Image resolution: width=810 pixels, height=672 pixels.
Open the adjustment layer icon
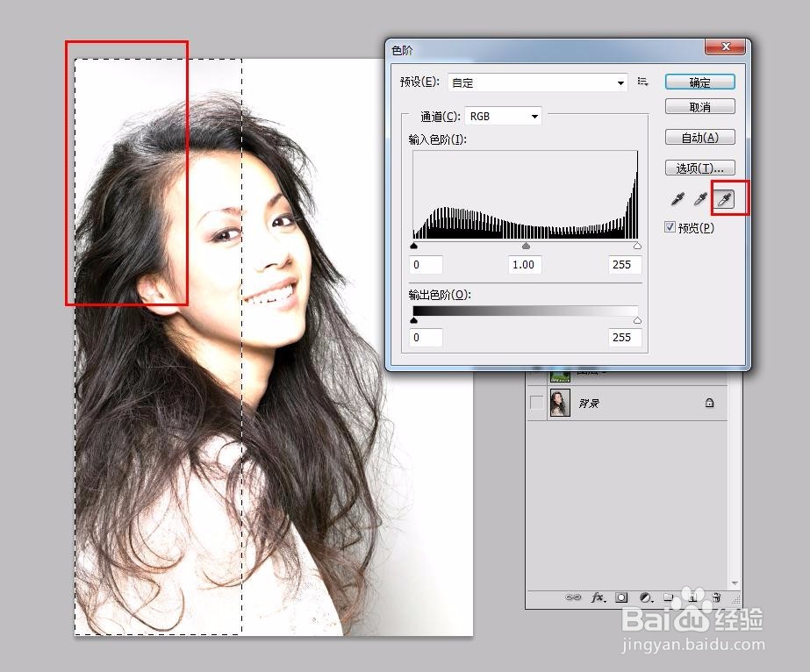tap(644, 597)
